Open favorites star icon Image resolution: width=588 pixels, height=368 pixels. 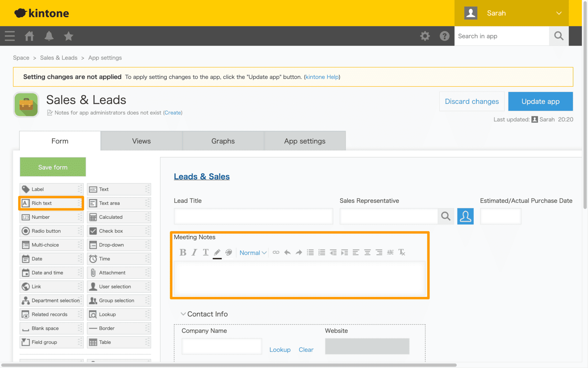point(68,36)
